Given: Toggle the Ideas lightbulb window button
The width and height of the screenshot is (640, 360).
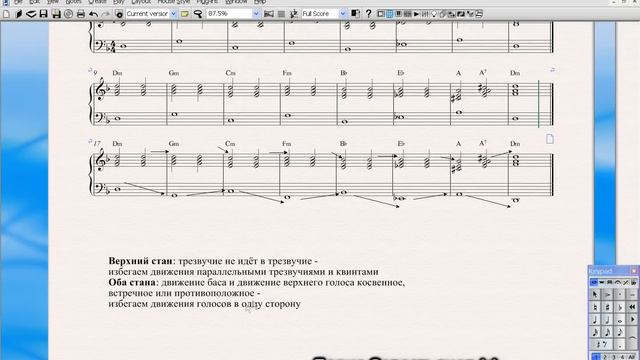Looking at the screenshot, I should coord(434,14).
